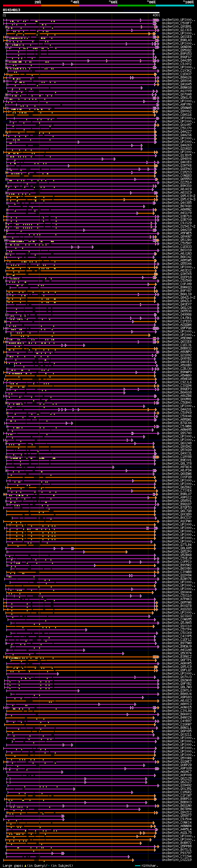Open the UniRef100_Q41645 label

177,84
